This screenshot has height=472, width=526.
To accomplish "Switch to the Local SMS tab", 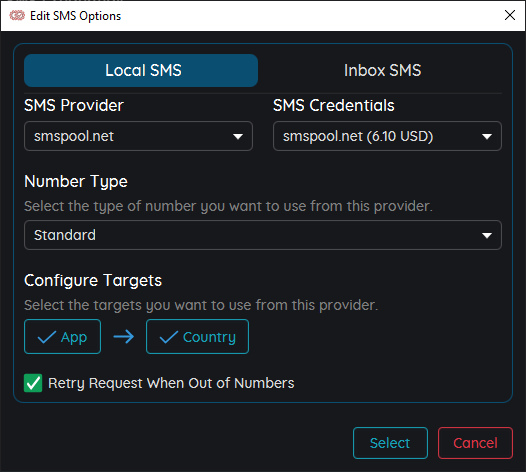I will point(141,70).
